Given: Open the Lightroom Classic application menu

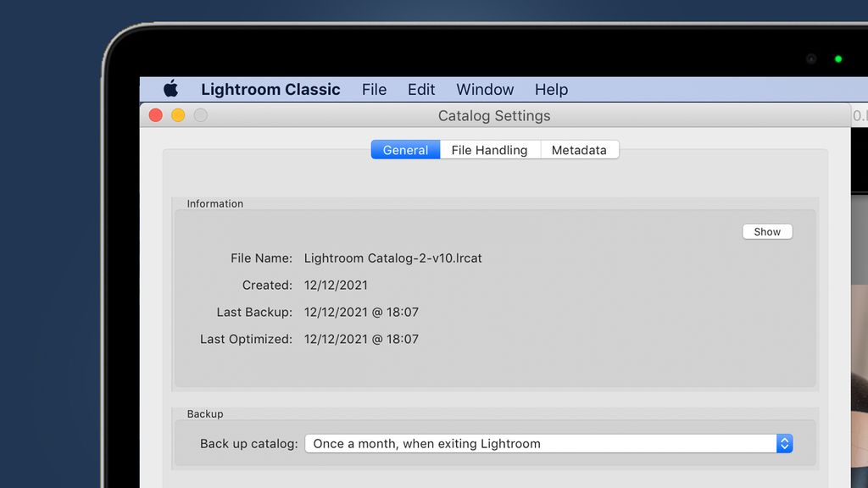Looking at the screenshot, I should (x=270, y=89).
